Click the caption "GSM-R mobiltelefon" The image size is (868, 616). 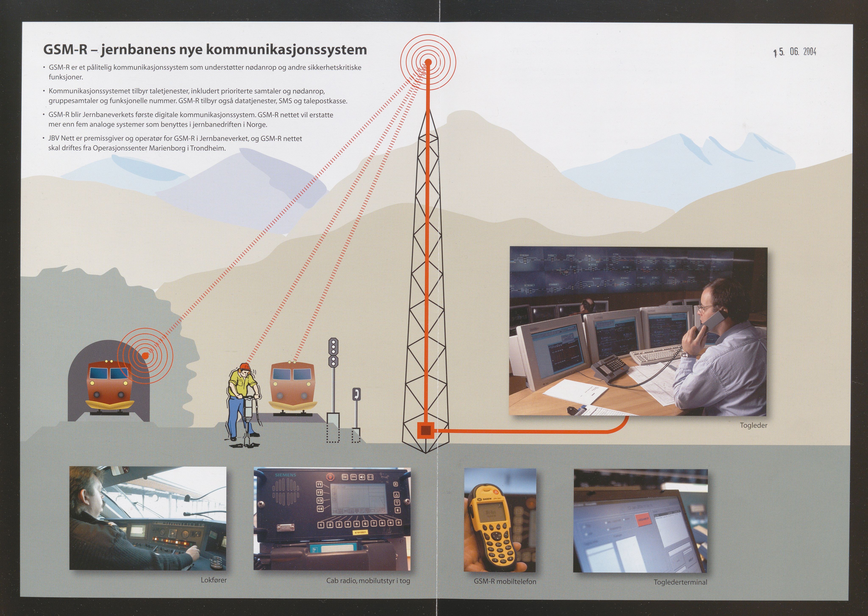pos(505,581)
